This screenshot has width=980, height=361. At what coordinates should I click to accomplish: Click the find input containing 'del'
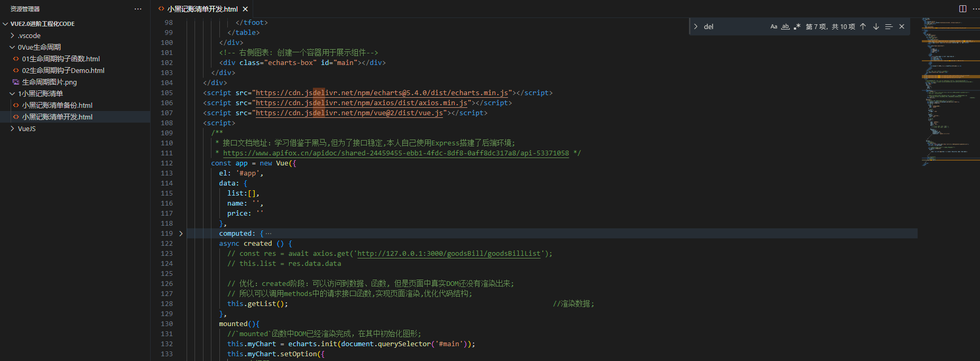click(735, 26)
